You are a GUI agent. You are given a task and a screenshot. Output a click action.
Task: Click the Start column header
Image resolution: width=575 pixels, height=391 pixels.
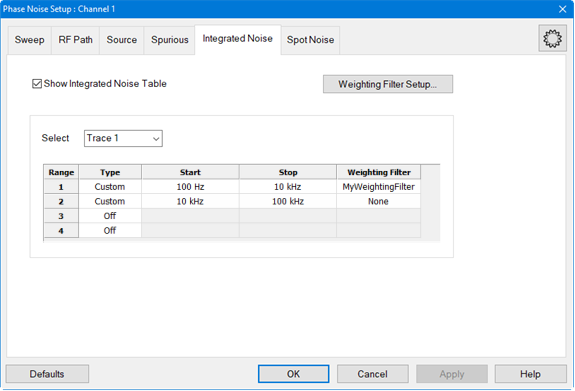point(190,172)
